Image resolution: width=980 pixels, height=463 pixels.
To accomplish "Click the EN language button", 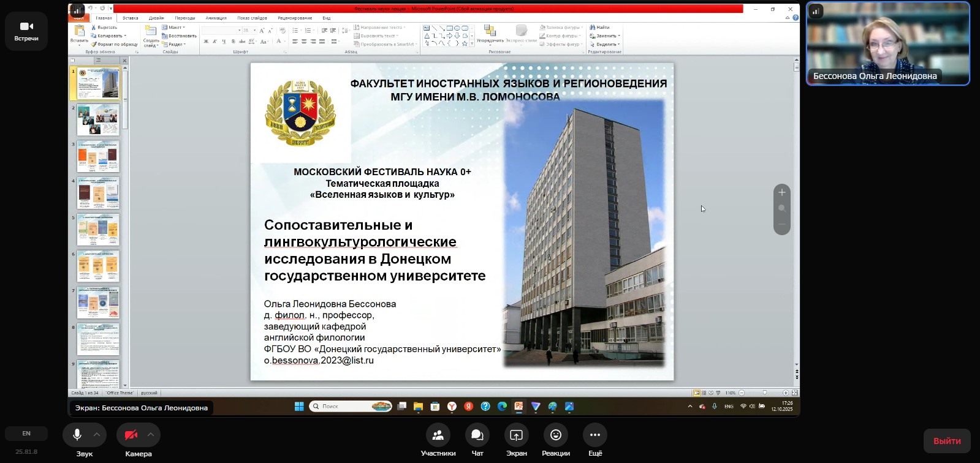I will pos(26,434).
